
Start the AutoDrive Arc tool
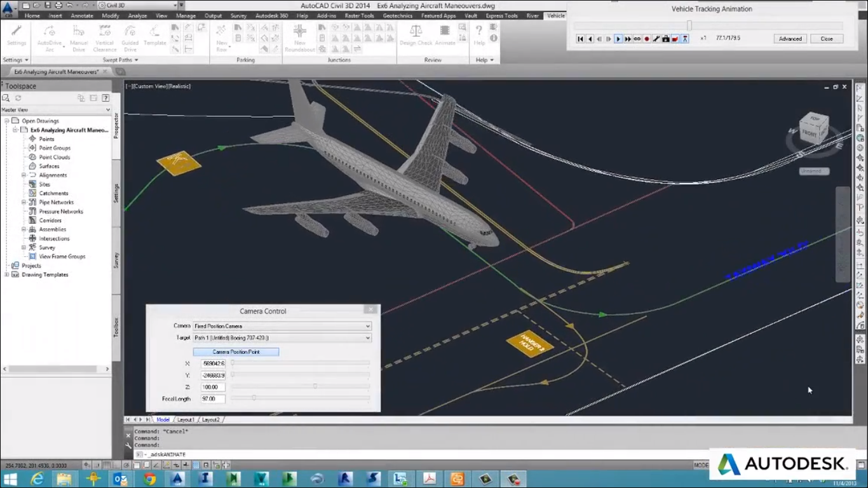click(x=50, y=38)
